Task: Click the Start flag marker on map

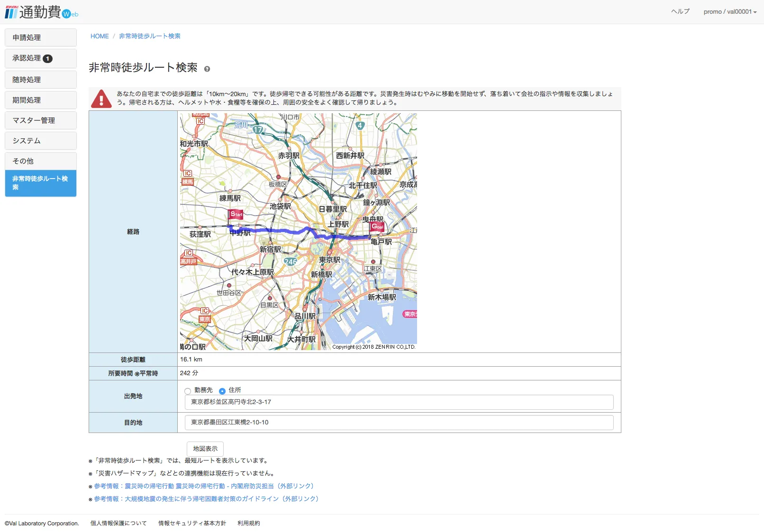Action: pyautogui.click(x=236, y=215)
